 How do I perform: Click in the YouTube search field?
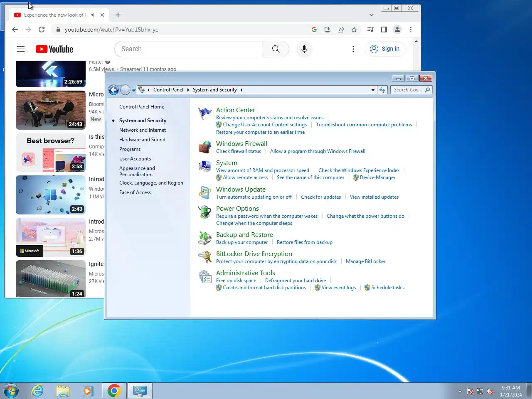pos(189,49)
